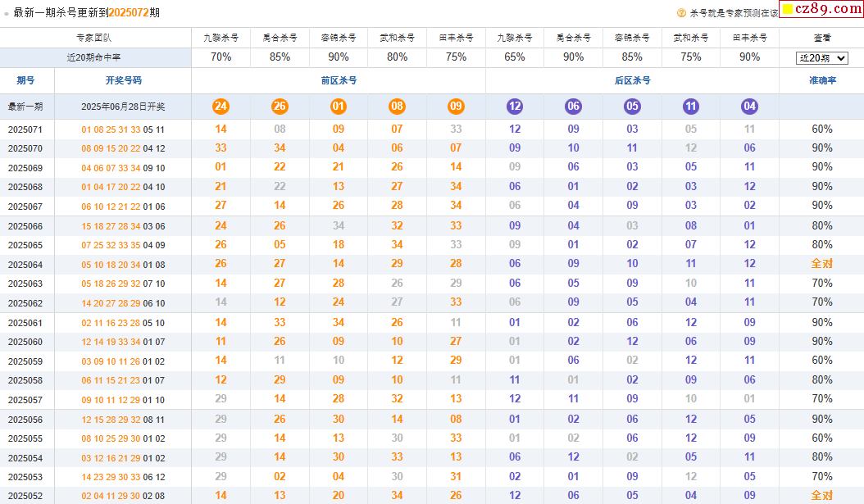Select purple ball 05 in latest row
Screen dimensions: 864x504
(x=632, y=107)
